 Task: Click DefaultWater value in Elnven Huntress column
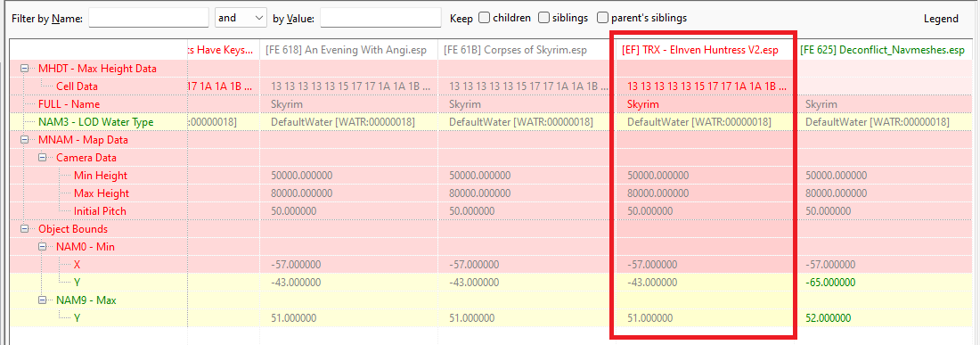pyautogui.click(x=698, y=122)
